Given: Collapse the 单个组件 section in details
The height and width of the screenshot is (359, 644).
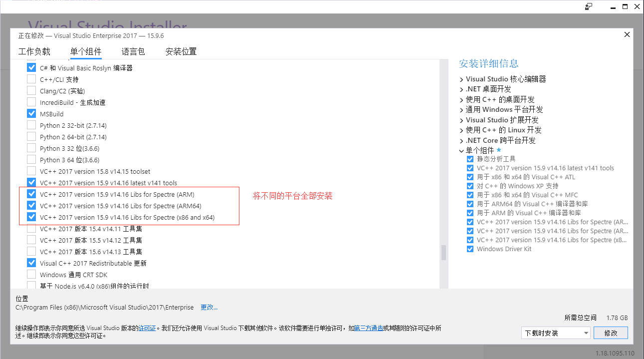Looking at the screenshot, I should tap(461, 151).
